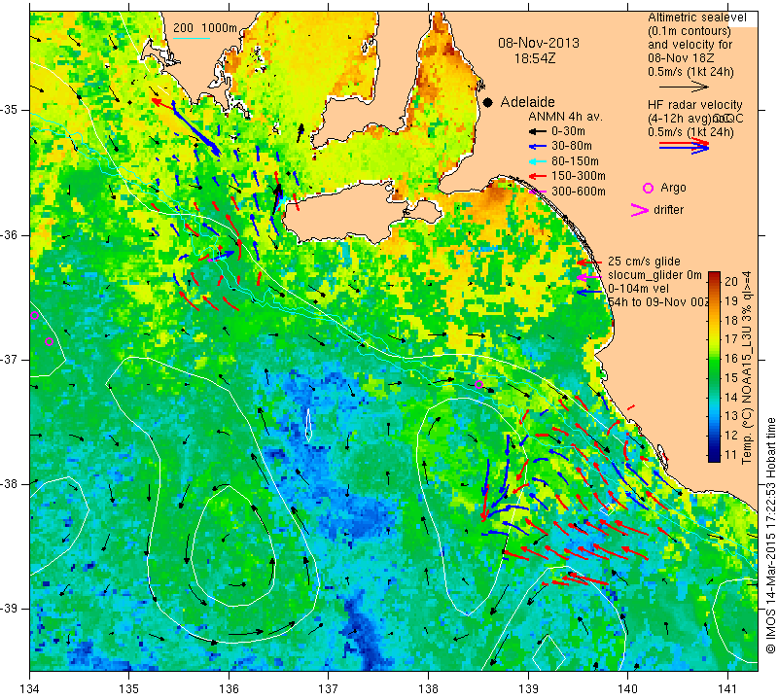Click the HF radar velocity legend text
Viewport: 778px width, 700px height.
coord(694,105)
